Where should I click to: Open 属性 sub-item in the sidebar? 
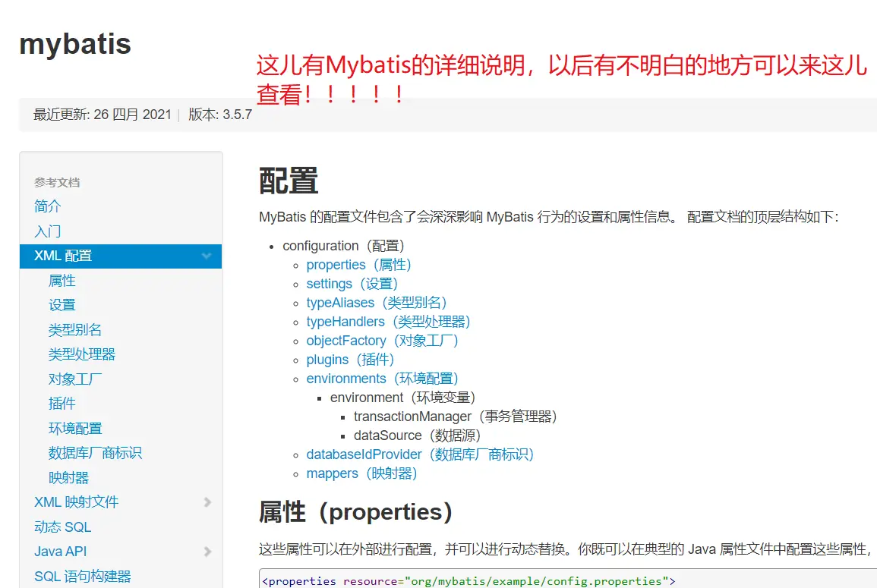pyautogui.click(x=62, y=281)
